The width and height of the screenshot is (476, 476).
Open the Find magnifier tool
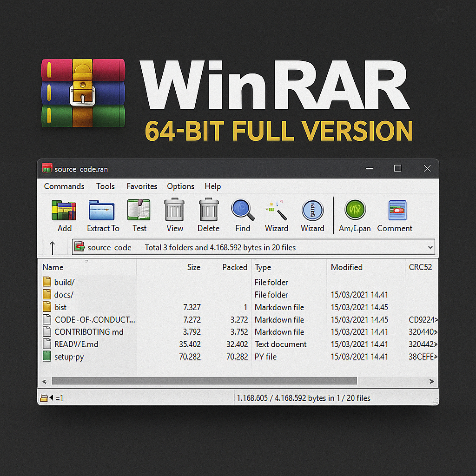[x=243, y=210]
